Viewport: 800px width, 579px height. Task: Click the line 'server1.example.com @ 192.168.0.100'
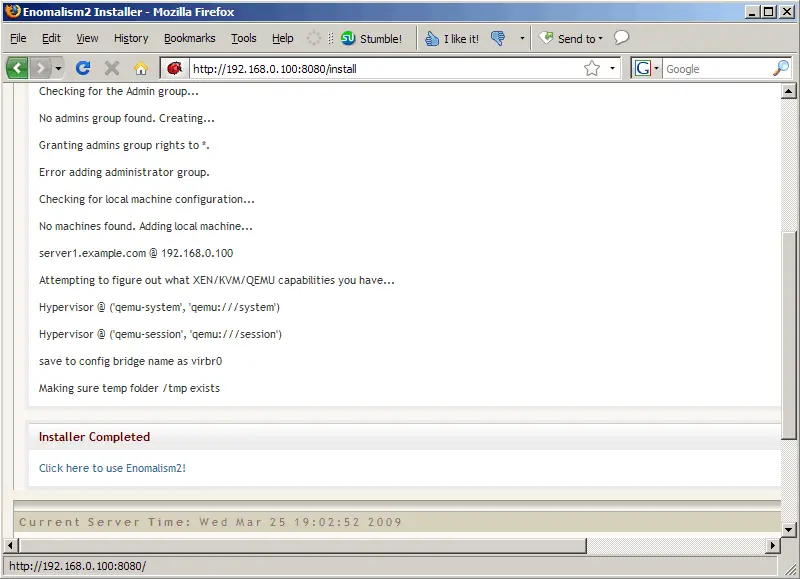click(136, 253)
